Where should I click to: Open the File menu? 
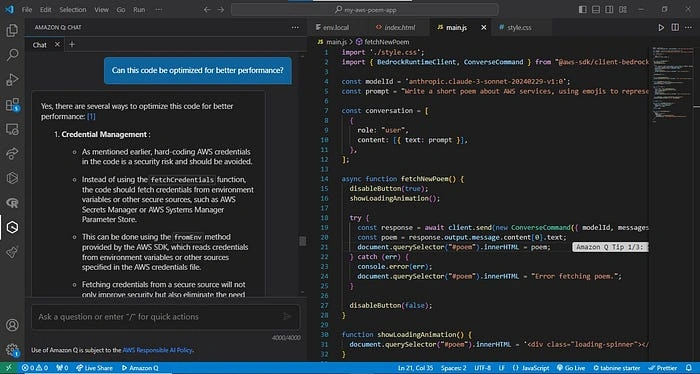[x=27, y=9]
